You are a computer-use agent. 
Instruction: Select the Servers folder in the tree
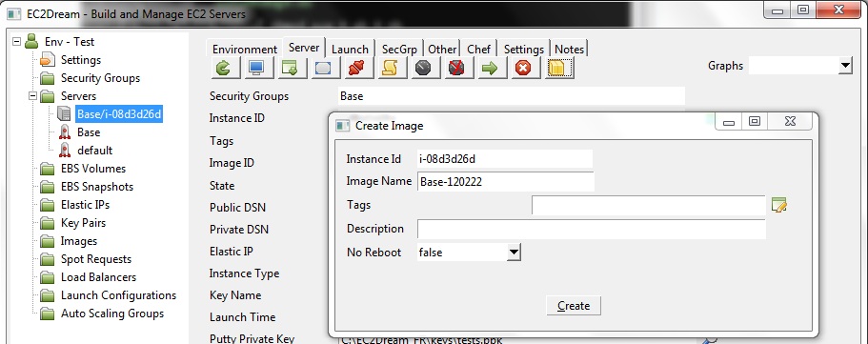click(x=78, y=96)
